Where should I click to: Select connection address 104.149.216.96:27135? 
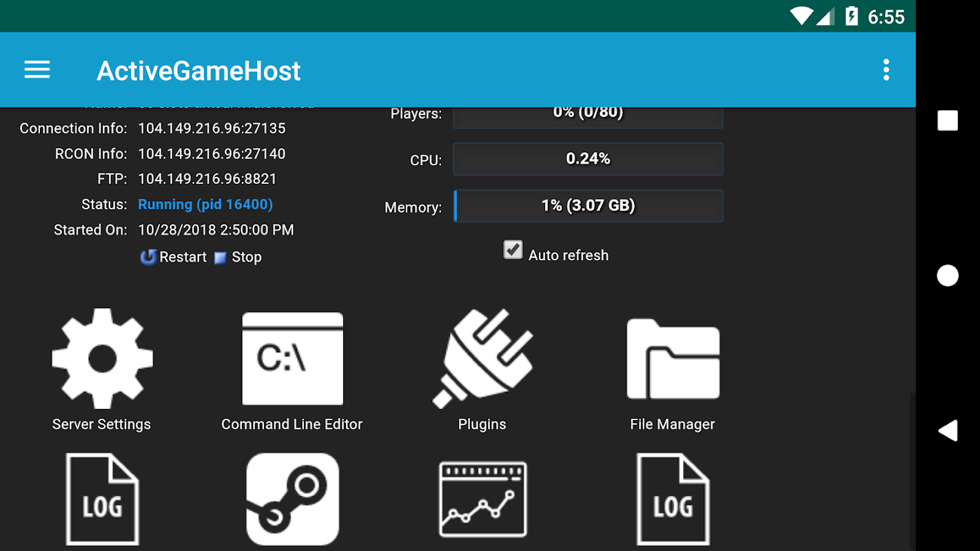212,129
